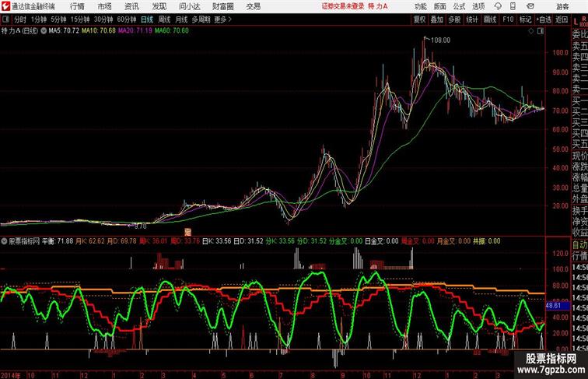The width and height of the screenshot is (588, 379).
Task: Click the 2014年 date label on timeline
Action: pyautogui.click(x=11, y=375)
